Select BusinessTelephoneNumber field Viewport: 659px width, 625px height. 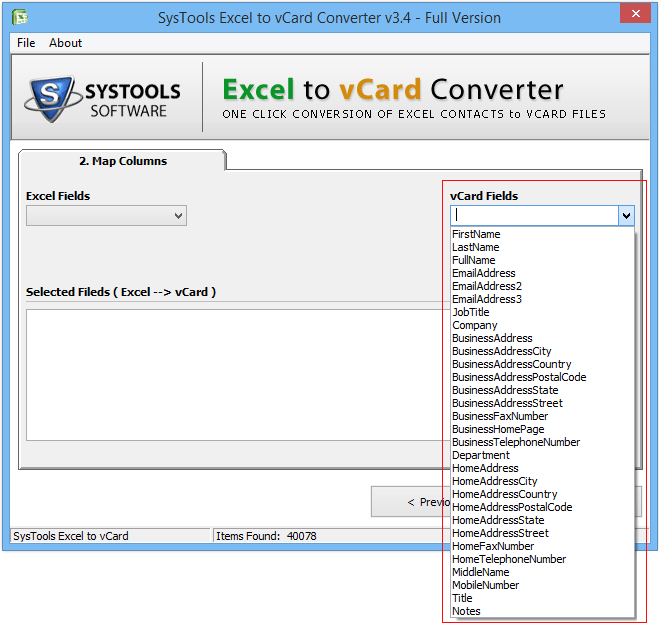coord(542,443)
